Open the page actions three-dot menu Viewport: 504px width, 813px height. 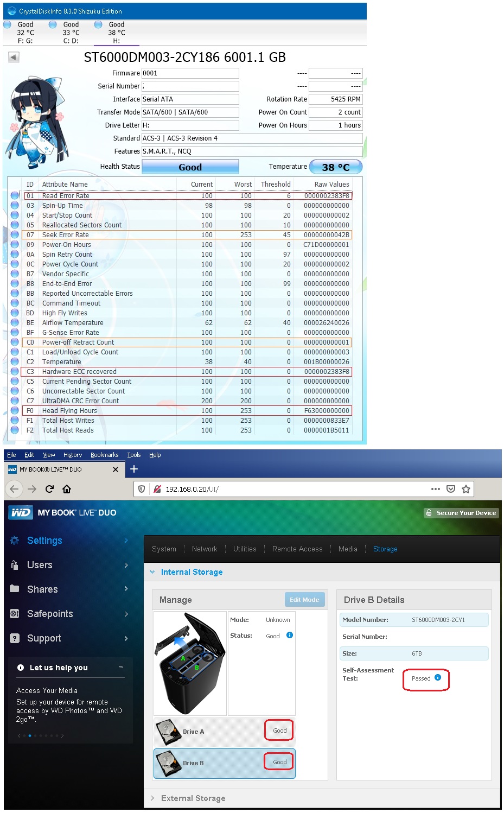(436, 489)
